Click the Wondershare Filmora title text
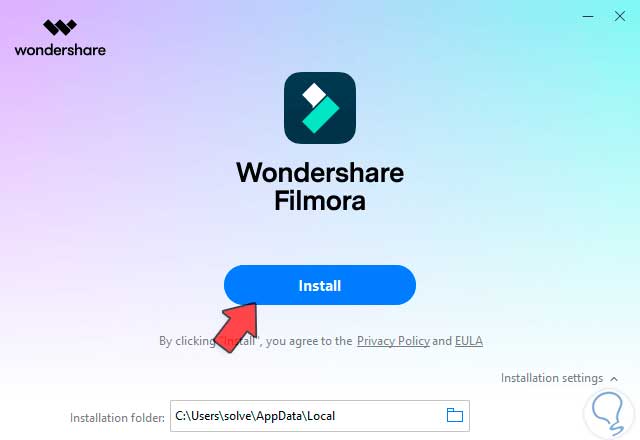640x440 pixels. [320, 187]
